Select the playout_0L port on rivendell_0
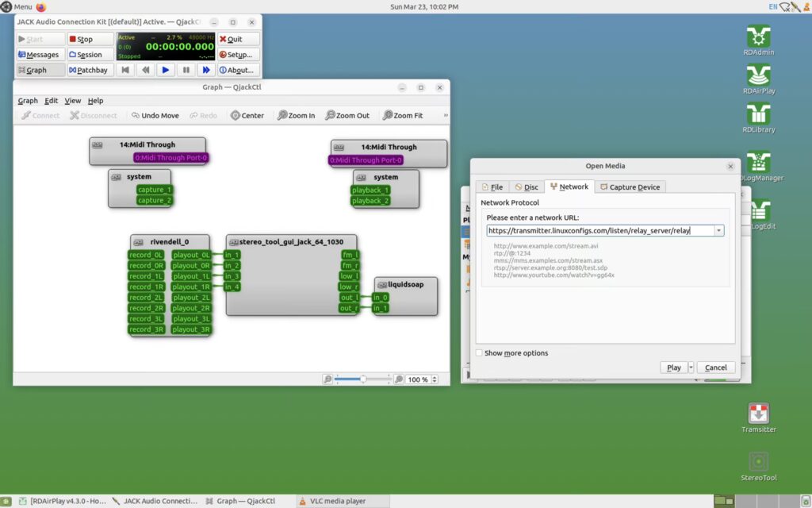Image resolution: width=812 pixels, height=508 pixels. pyautogui.click(x=191, y=255)
